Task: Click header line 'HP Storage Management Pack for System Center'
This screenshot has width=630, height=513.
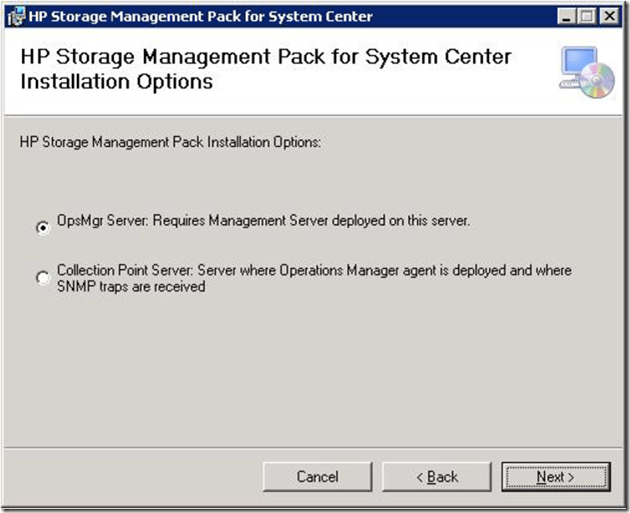Action: pyautogui.click(x=265, y=57)
